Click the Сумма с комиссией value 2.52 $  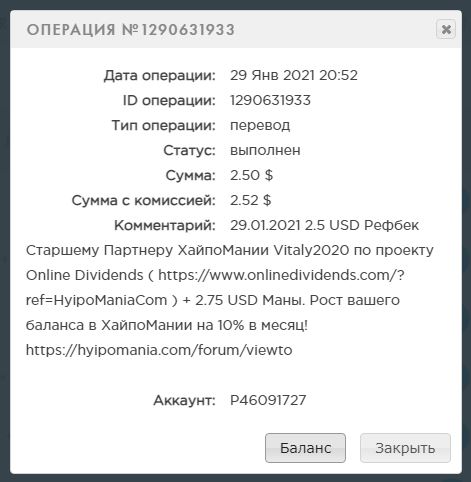tap(251, 200)
